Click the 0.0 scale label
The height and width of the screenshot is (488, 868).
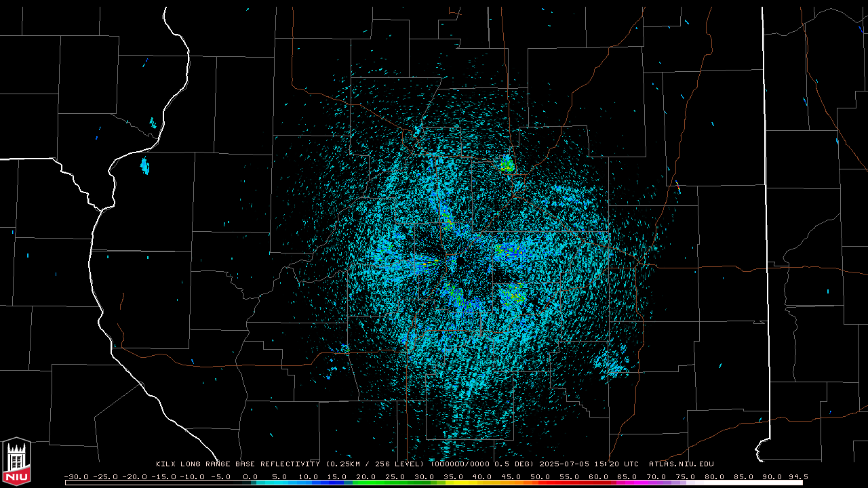click(250, 477)
